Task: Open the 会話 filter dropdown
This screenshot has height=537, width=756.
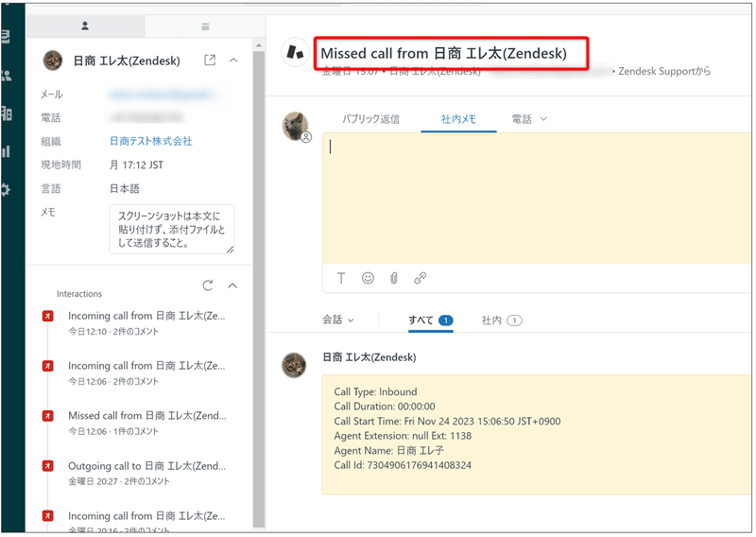Action: click(338, 320)
